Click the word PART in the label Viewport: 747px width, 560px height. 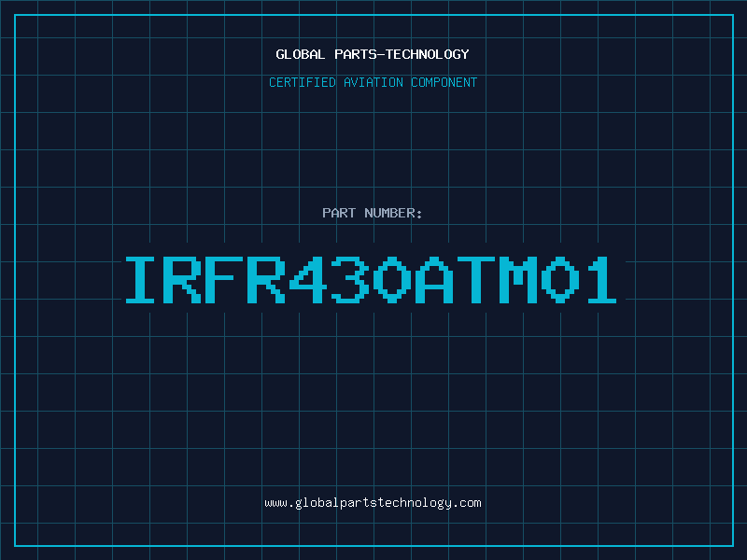[x=337, y=213]
